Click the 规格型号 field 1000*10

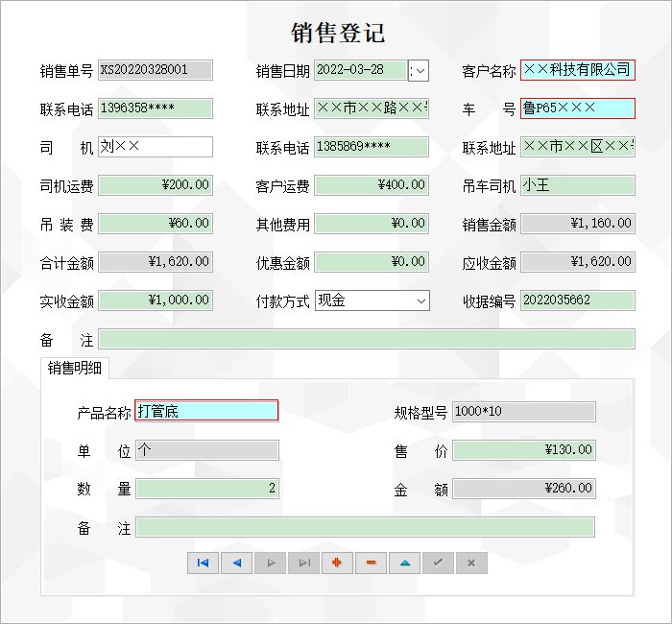point(524,412)
